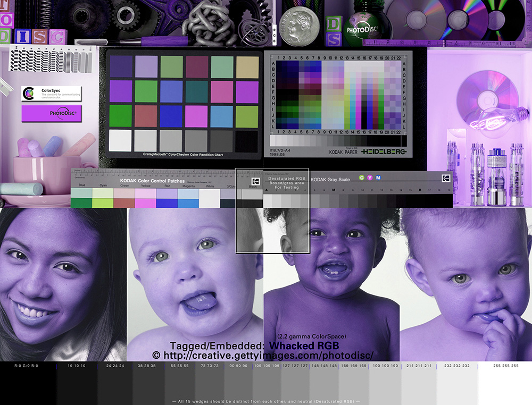The width and height of the screenshot is (532, 405).
Task: Select the black ColorChecker patch
Action: tap(246, 141)
